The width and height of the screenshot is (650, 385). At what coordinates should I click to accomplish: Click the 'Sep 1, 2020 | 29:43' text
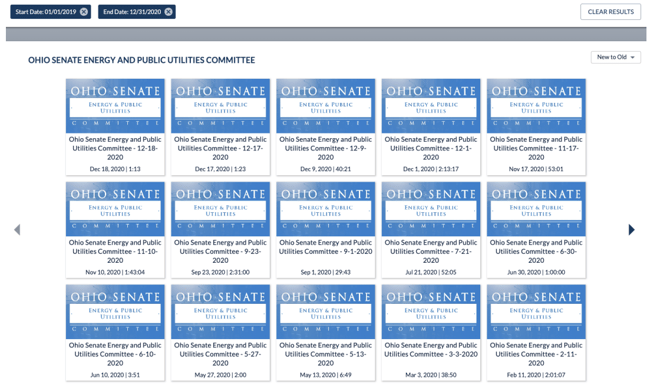tap(326, 272)
